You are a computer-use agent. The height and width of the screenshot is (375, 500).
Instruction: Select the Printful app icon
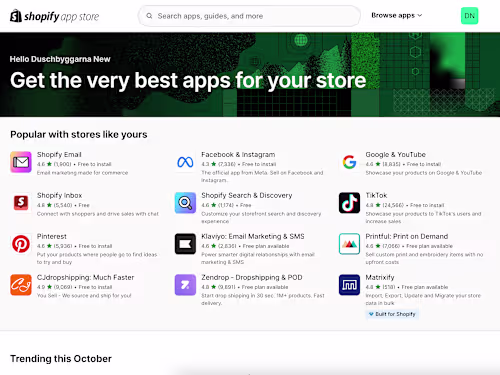pyautogui.click(x=349, y=244)
